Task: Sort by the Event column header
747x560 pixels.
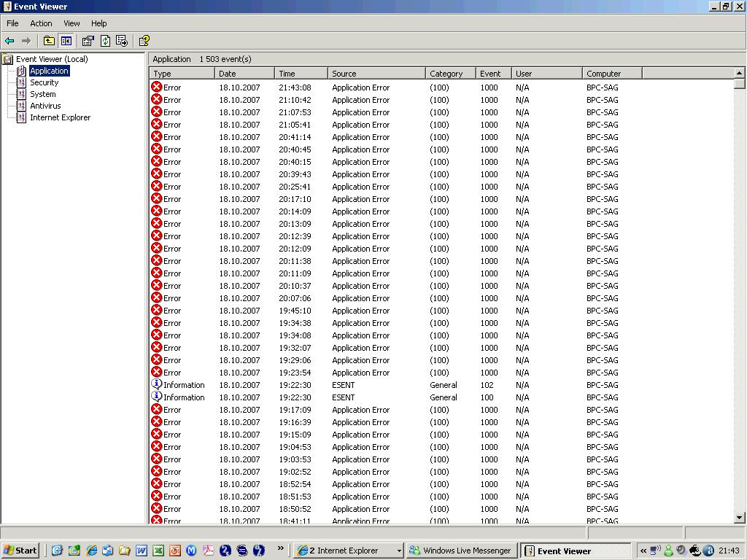Action: (x=494, y=74)
